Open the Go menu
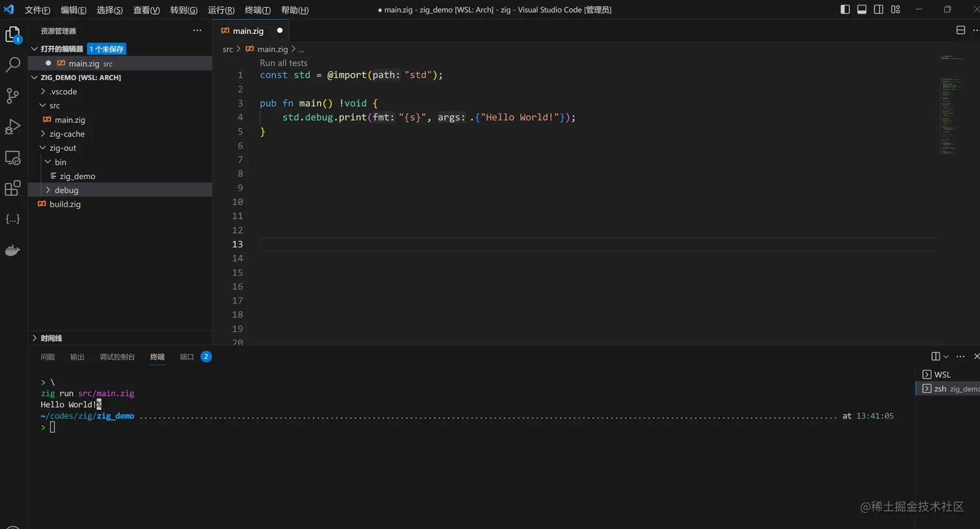 pyautogui.click(x=183, y=10)
